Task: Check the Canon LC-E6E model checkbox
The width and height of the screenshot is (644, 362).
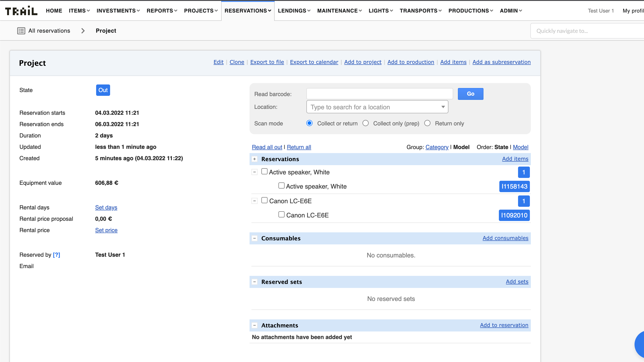Action: point(264,200)
